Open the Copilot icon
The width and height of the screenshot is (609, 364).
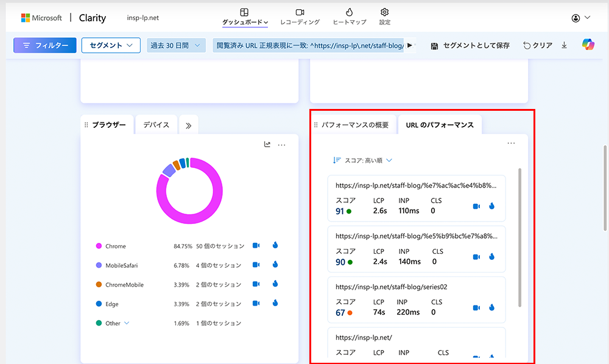coord(588,44)
